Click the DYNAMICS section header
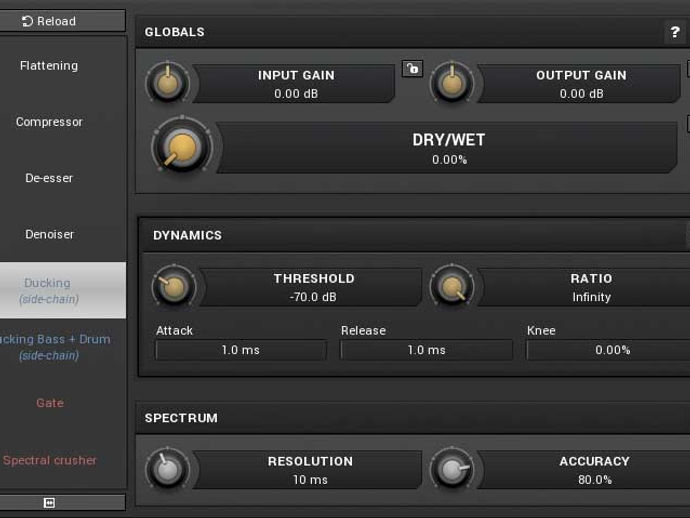Viewport: 690px width, 518px height. pyautogui.click(x=415, y=235)
